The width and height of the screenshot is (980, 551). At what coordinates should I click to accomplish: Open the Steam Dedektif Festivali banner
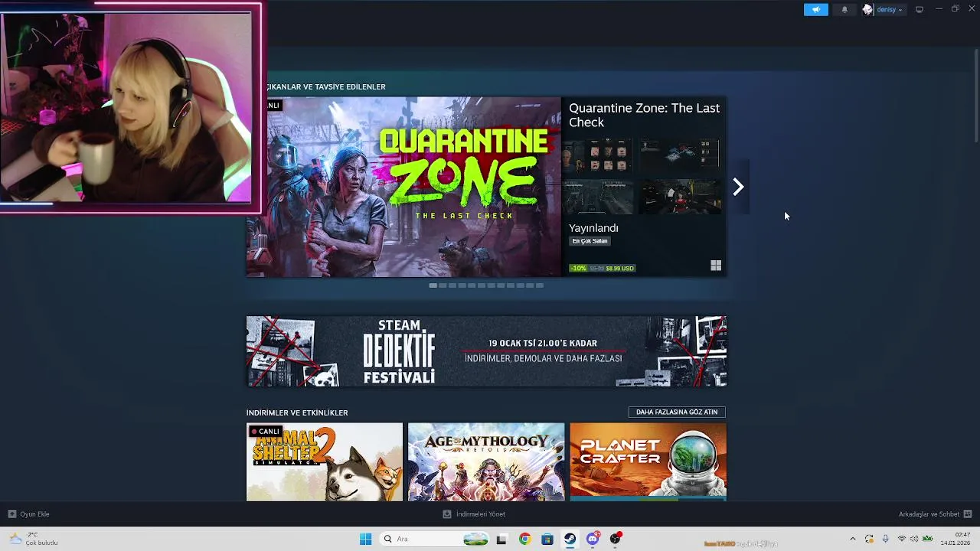pyautogui.click(x=486, y=351)
